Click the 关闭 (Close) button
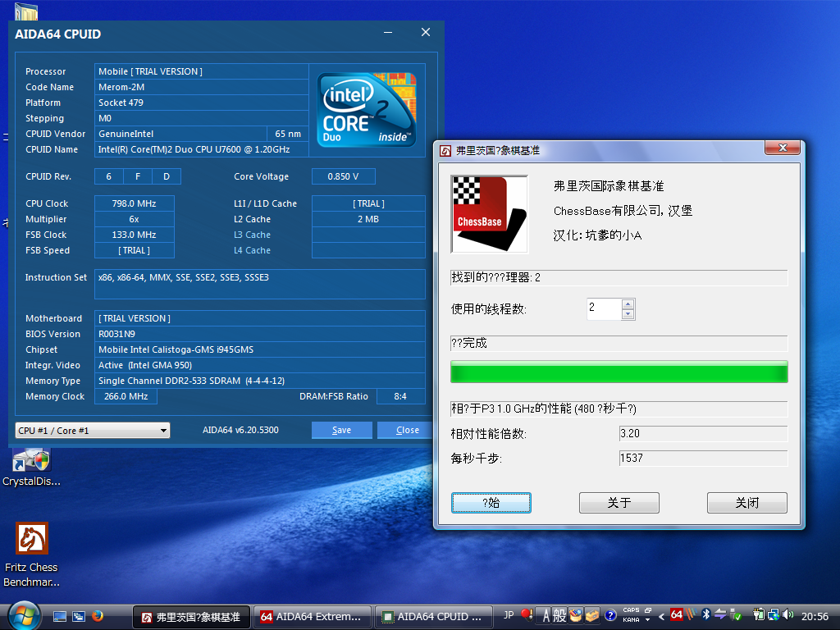The image size is (840, 630). 746,503
